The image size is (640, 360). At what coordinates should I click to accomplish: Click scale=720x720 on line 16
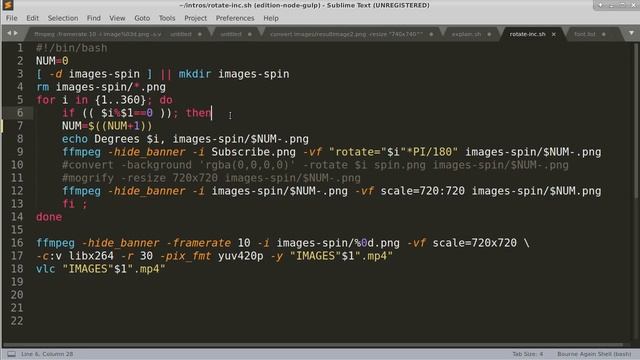pos(474,243)
